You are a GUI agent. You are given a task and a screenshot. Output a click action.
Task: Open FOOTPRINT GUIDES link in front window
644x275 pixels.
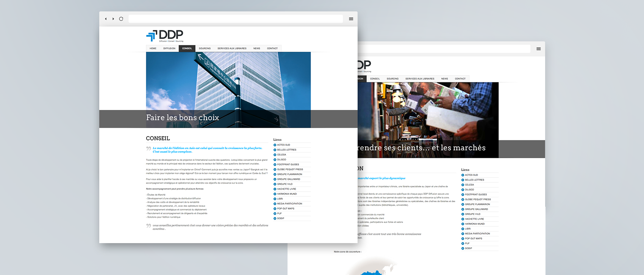[288, 165]
